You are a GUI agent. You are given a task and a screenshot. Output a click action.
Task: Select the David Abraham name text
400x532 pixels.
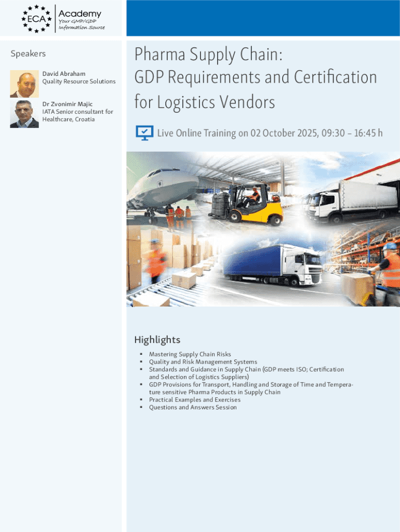[x=64, y=74]
